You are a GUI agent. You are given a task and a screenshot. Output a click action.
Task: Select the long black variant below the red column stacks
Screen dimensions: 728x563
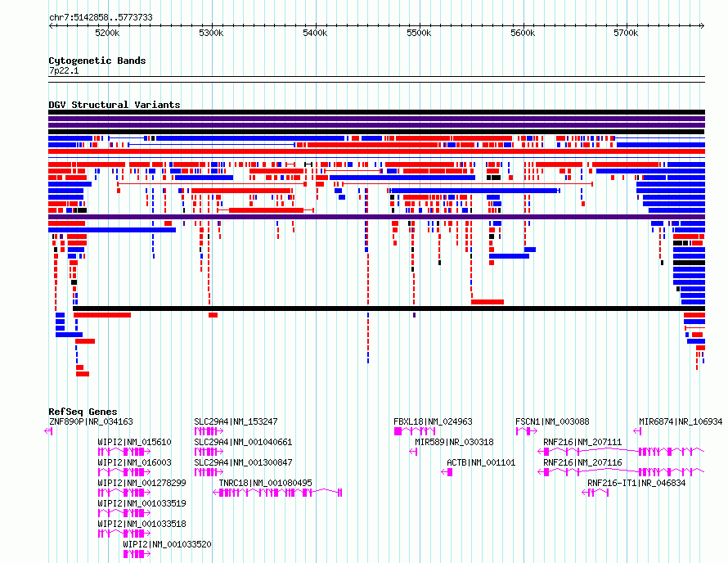point(389,309)
